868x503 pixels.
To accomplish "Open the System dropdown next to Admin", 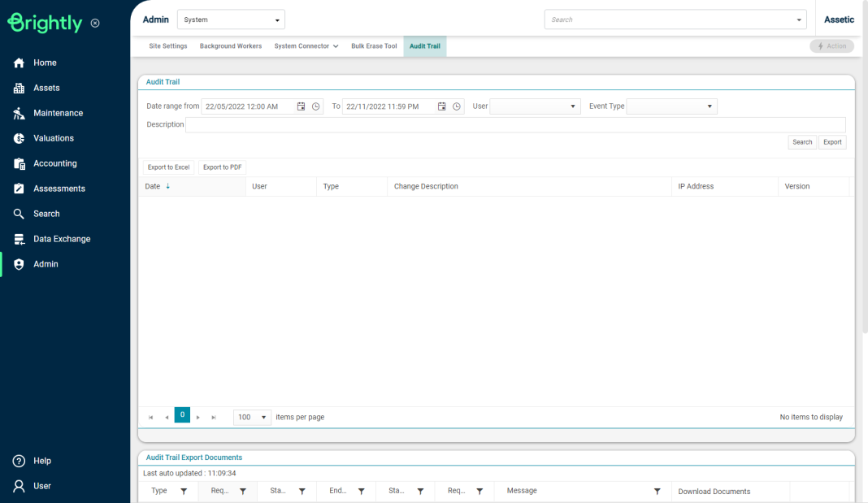I will point(231,19).
